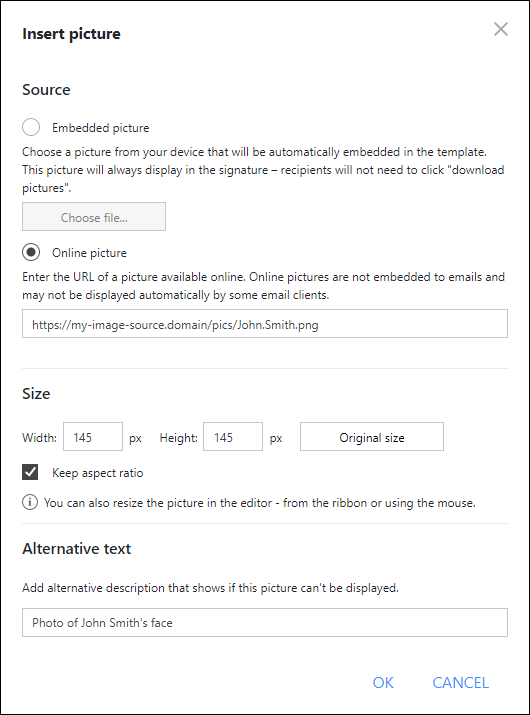Click the 'Choose a picture from your device' description
Viewport: 530px width, 715px height.
pos(263,170)
